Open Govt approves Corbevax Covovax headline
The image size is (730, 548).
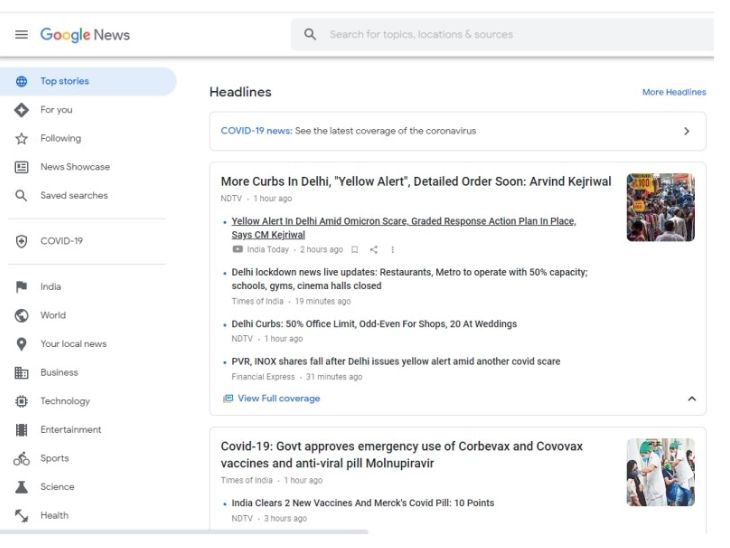402,455
